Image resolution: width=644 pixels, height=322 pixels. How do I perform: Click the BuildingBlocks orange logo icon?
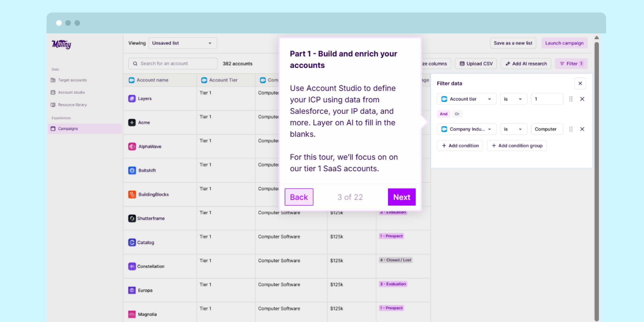[x=132, y=194]
